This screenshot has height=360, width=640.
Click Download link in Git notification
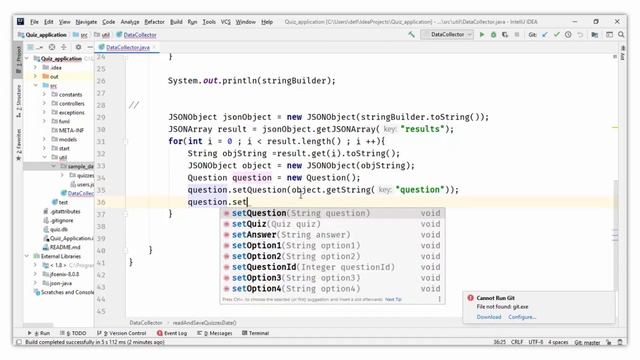coord(489,317)
